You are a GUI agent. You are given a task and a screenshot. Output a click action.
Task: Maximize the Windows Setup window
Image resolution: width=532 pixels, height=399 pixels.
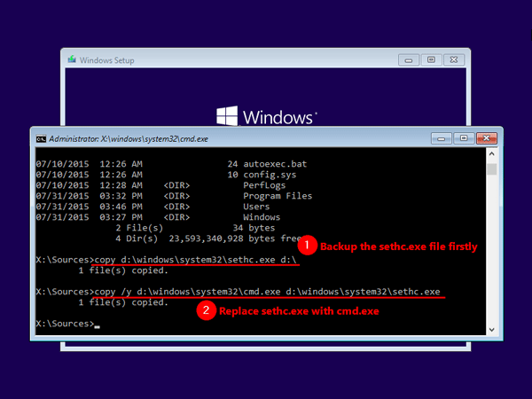pos(431,59)
